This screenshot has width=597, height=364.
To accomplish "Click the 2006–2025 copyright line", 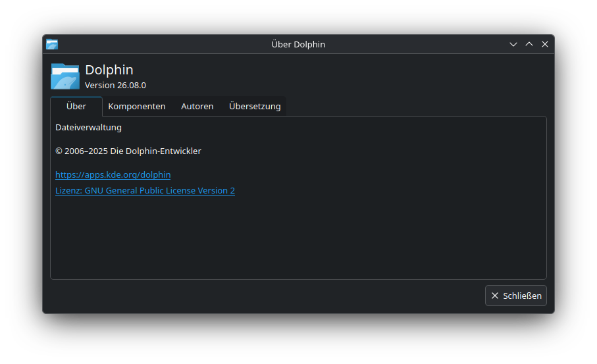I will [x=128, y=151].
